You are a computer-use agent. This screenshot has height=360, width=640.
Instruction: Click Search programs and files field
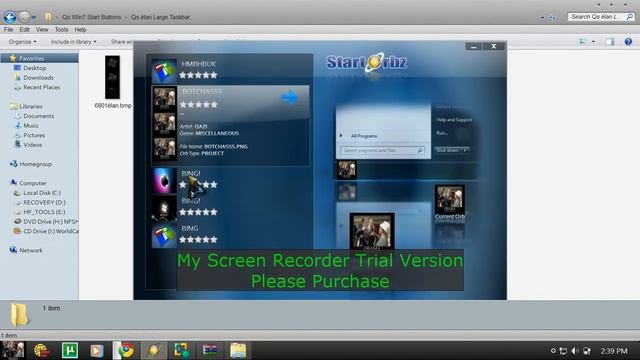coord(382,151)
